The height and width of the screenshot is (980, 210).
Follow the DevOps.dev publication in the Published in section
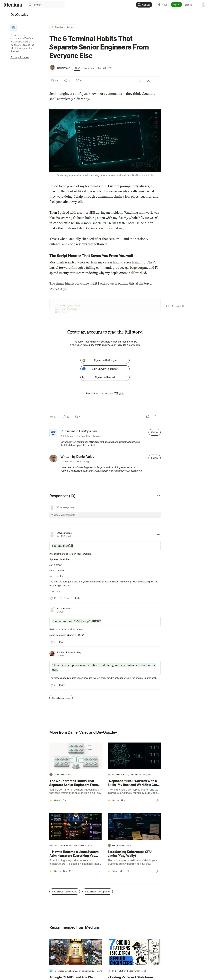click(x=154, y=432)
